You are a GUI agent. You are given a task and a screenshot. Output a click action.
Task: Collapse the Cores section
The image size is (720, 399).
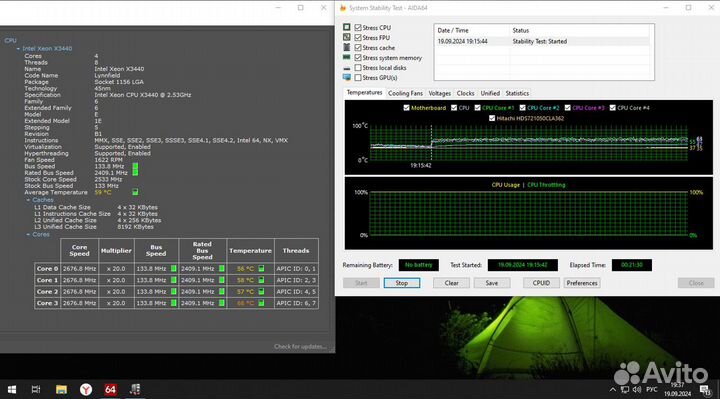coord(28,235)
